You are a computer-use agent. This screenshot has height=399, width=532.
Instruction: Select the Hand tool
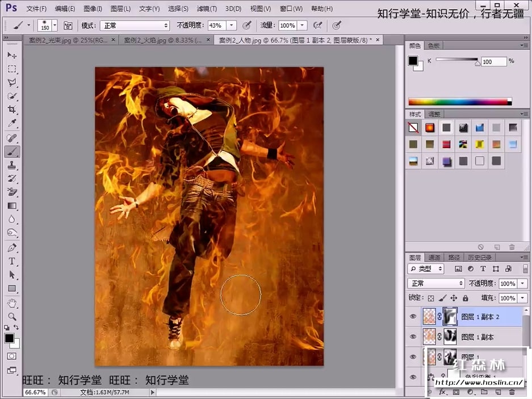click(12, 303)
